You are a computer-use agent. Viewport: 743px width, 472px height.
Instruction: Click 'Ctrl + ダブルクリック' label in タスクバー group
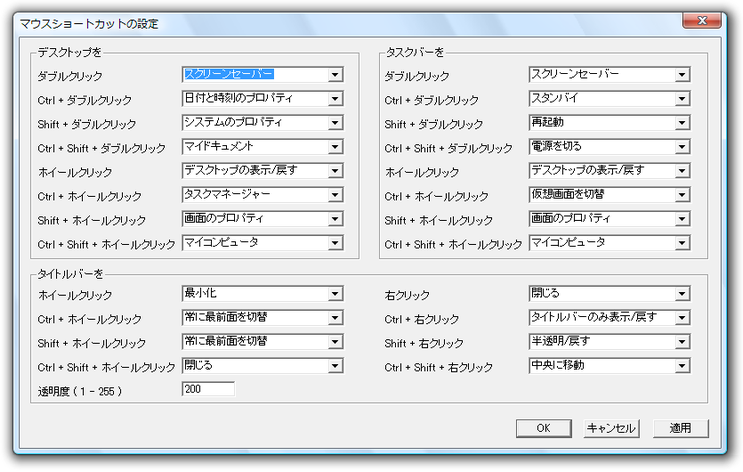[x=431, y=100]
